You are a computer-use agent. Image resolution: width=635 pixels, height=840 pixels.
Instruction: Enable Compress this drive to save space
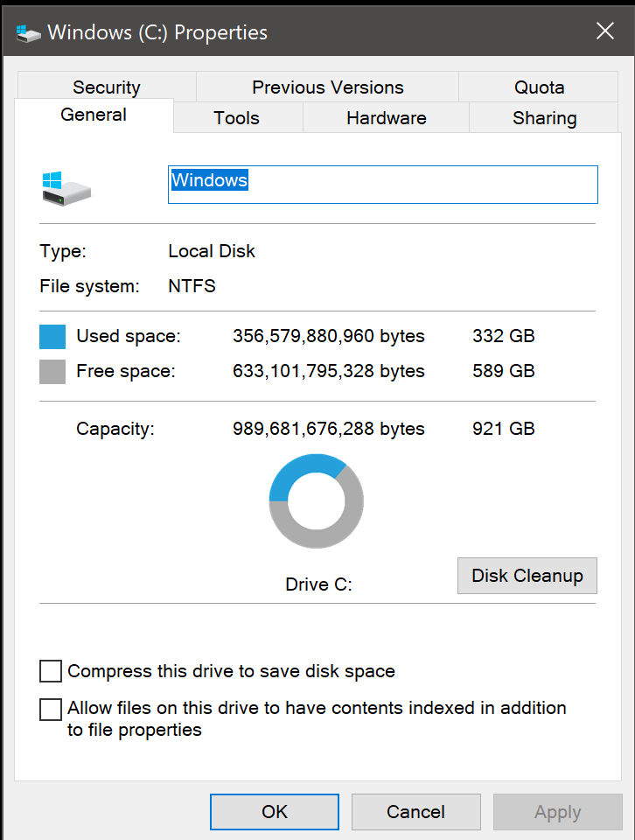[52, 671]
